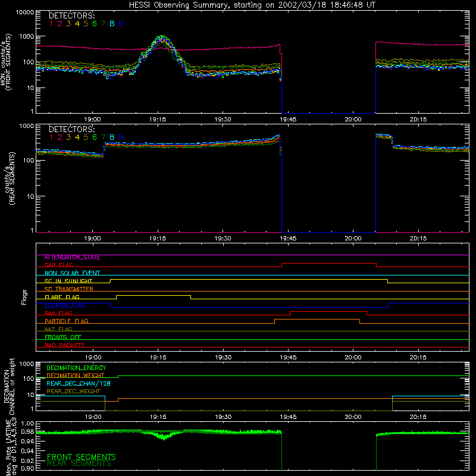Click the flare peak of the front segments curves
Screen dimensions: 476x476
(x=162, y=37)
